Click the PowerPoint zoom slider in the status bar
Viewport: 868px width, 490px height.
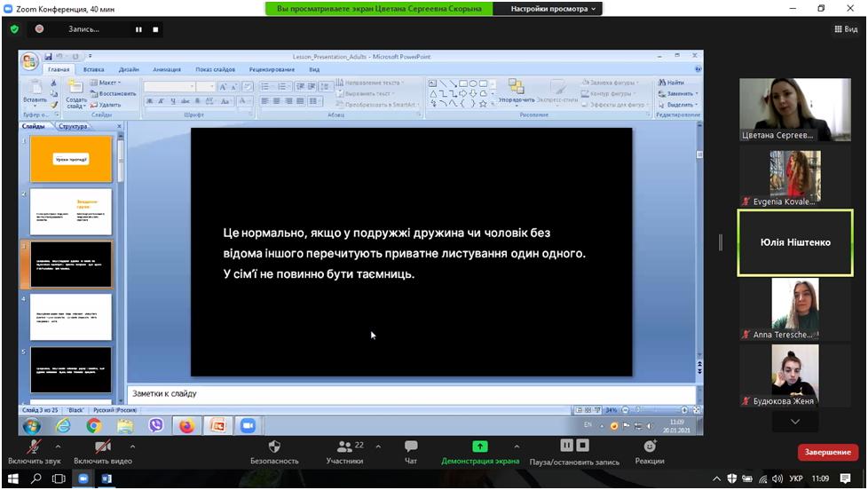[655, 410]
